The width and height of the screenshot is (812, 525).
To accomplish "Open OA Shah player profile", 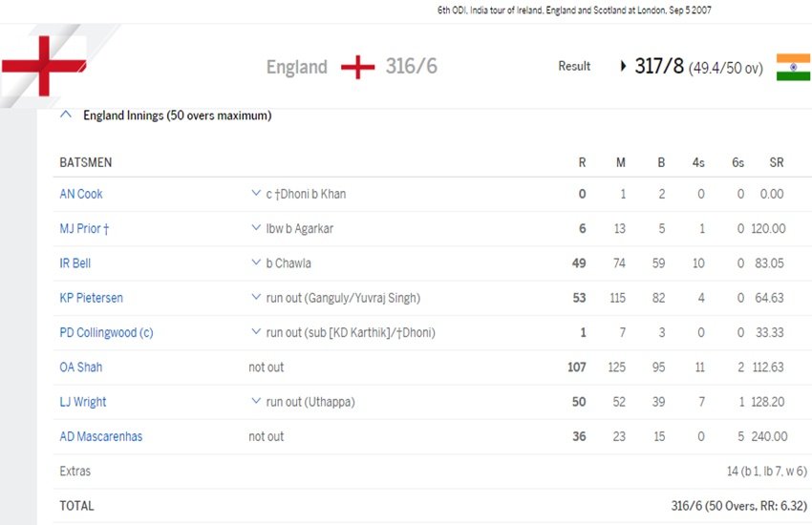I will pos(81,367).
